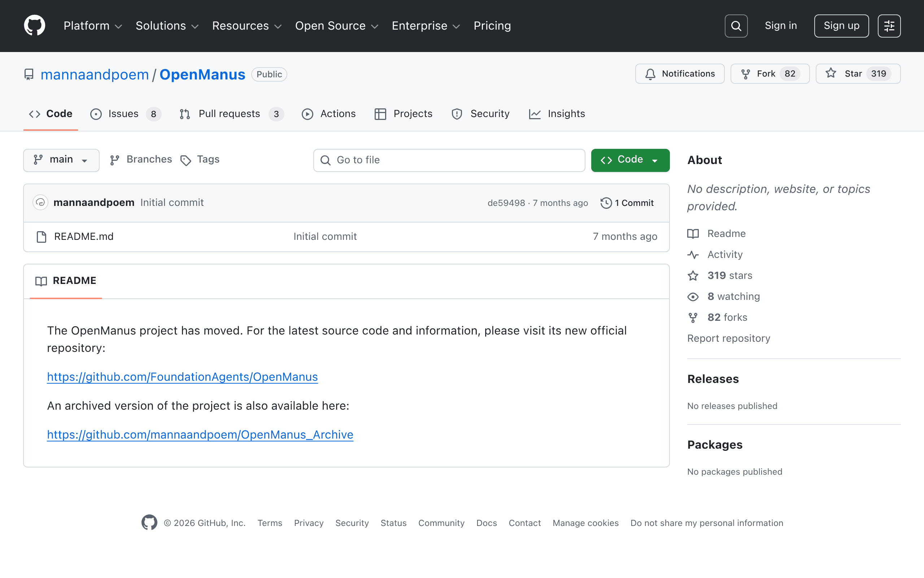
Task: Expand the Open Source menu
Action: (x=337, y=26)
